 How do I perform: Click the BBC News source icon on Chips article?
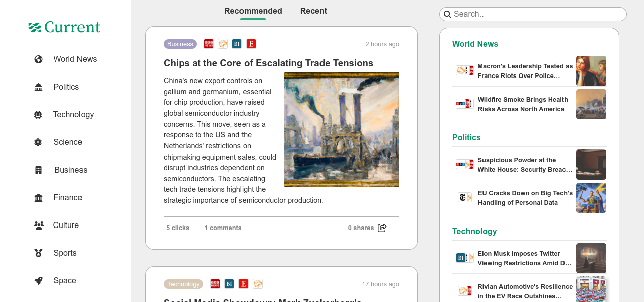209,44
